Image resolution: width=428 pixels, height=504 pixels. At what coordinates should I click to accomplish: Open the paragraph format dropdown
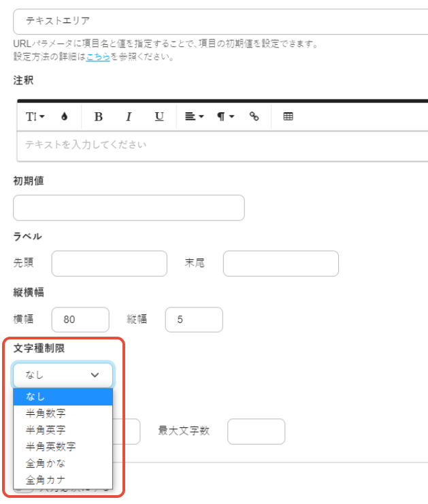pos(225,116)
